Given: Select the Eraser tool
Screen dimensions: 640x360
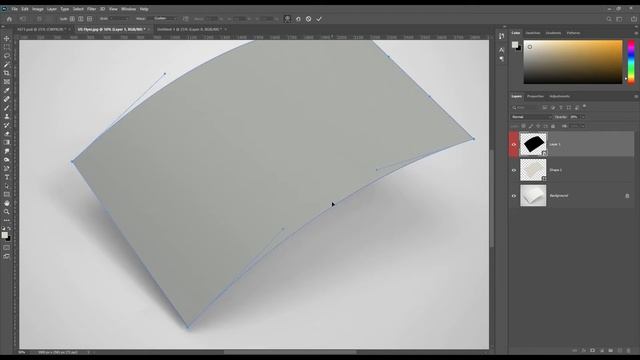Looking at the screenshot, I should pos(7,134).
